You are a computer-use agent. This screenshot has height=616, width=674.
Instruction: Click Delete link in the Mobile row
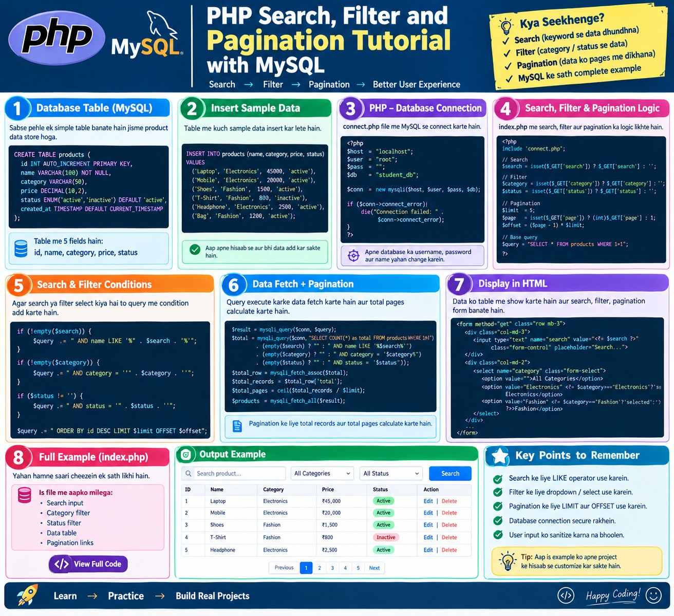click(x=449, y=513)
